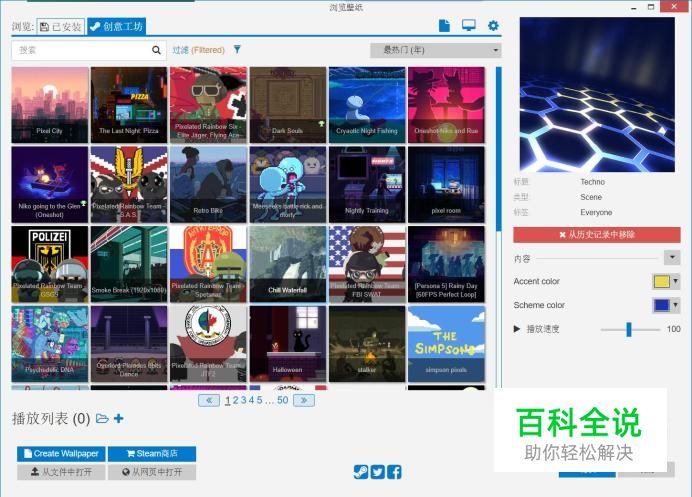This screenshot has width=692, height=497.
Task: Open Accent color dropdown arrow
Action: click(676, 281)
